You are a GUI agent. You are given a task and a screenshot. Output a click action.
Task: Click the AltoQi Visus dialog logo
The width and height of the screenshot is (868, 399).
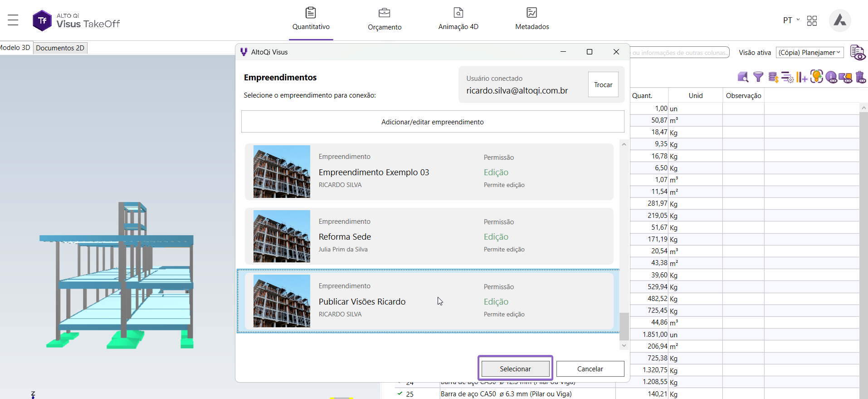point(244,52)
